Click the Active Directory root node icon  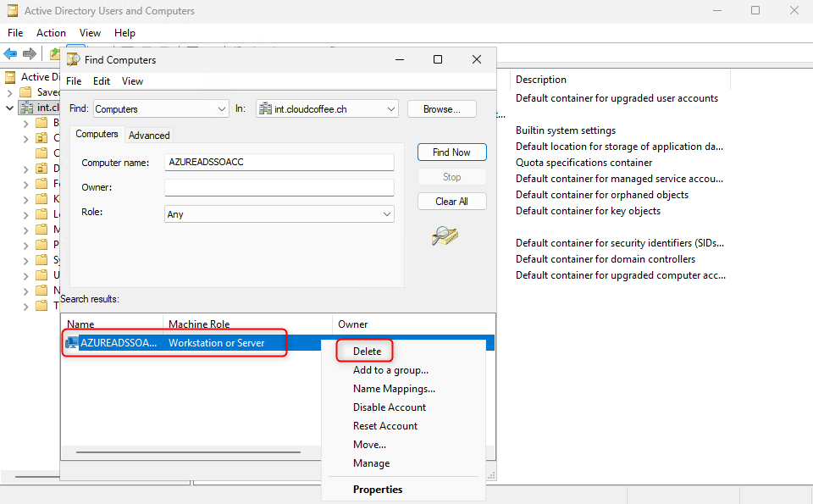(x=10, y=77)
